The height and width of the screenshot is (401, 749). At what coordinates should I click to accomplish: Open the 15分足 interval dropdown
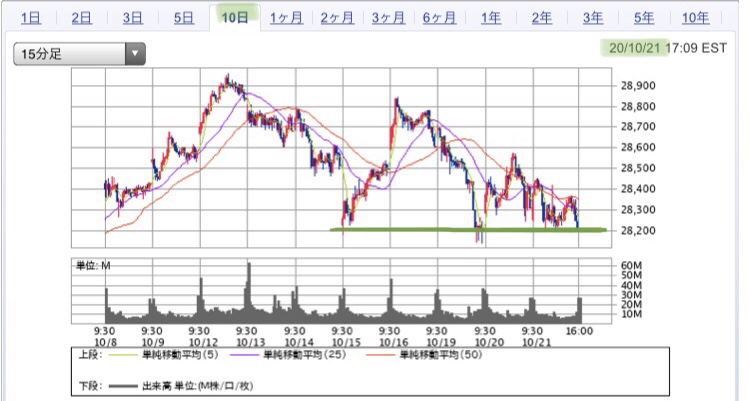point(79,54)
